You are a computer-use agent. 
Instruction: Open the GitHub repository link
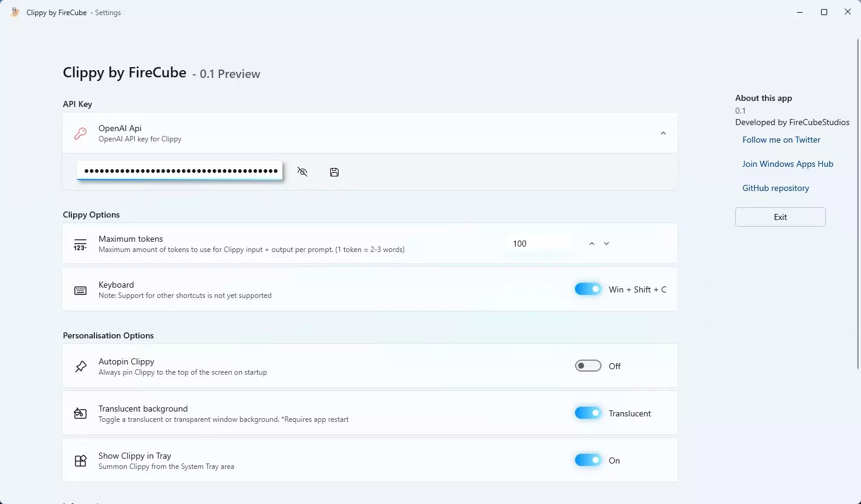point(776,188)
